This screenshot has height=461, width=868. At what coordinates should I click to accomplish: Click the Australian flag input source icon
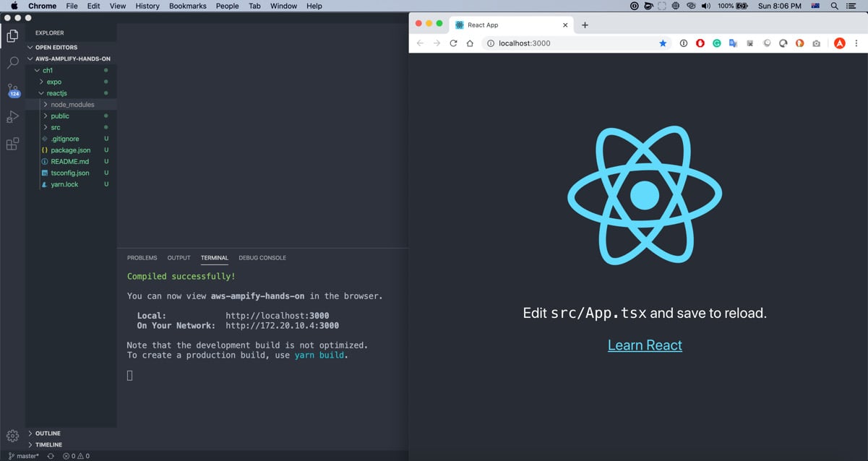[x=815, y=6]
